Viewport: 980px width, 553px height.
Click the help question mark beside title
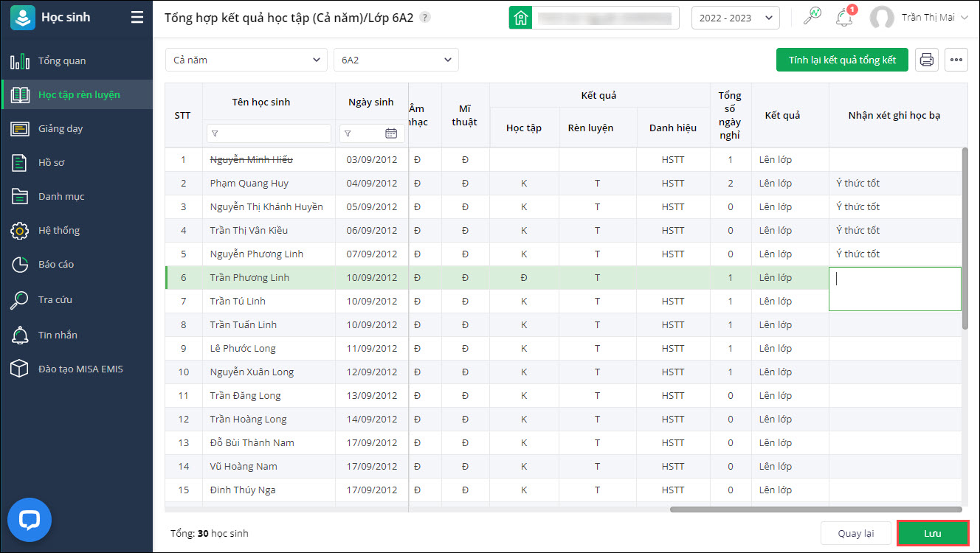pyautogui.click(x=425, y=18)
